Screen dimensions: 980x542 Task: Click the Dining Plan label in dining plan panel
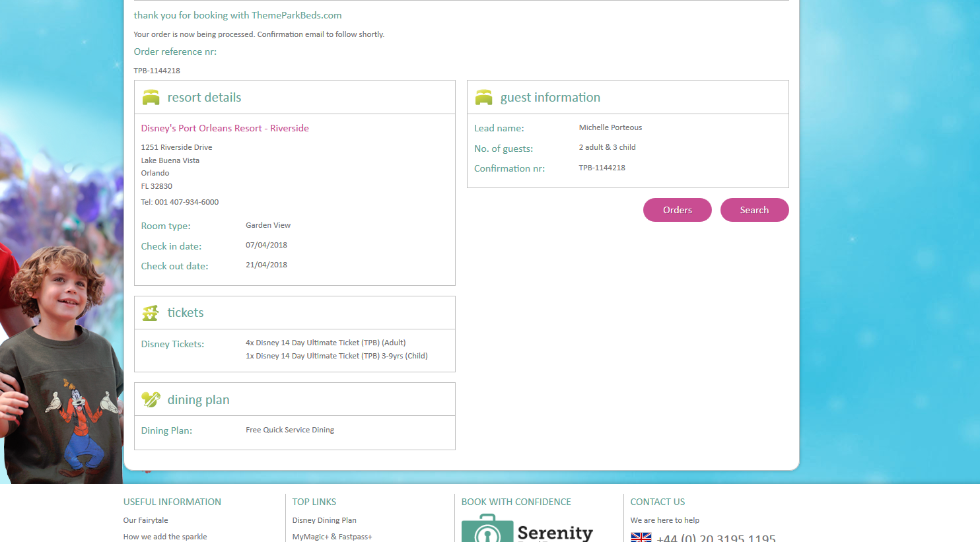pos(166,430)
